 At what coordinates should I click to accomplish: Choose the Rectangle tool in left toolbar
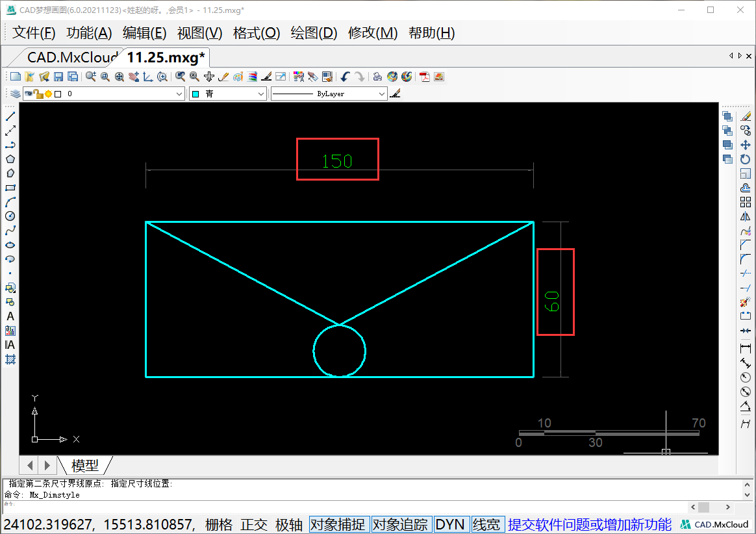pos(10,188)
